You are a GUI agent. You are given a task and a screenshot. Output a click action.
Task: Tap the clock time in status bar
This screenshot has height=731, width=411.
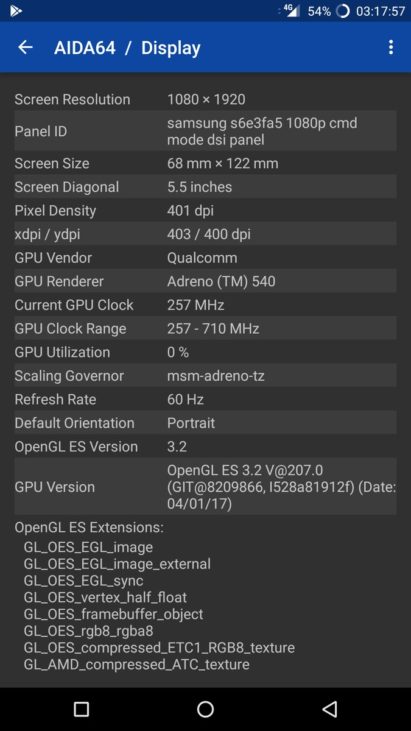(380, 11)
